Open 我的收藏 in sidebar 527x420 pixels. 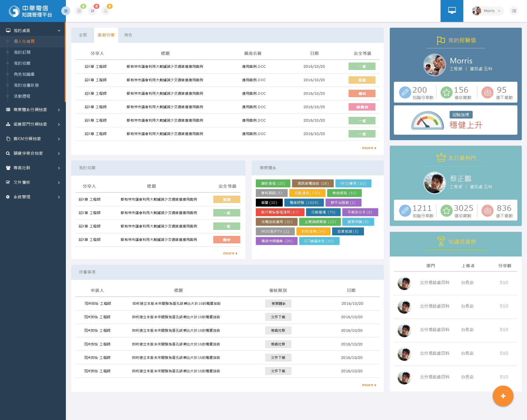click(22, 63)
